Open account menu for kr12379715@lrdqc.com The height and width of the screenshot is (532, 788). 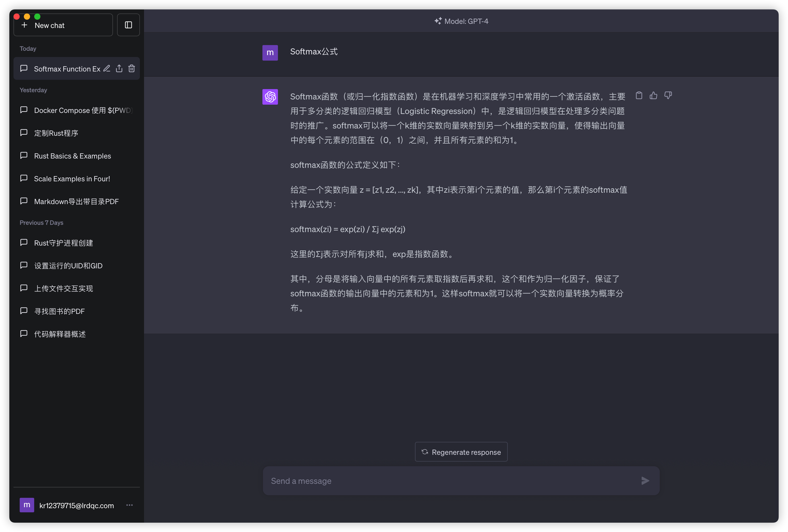click(76, 505)
